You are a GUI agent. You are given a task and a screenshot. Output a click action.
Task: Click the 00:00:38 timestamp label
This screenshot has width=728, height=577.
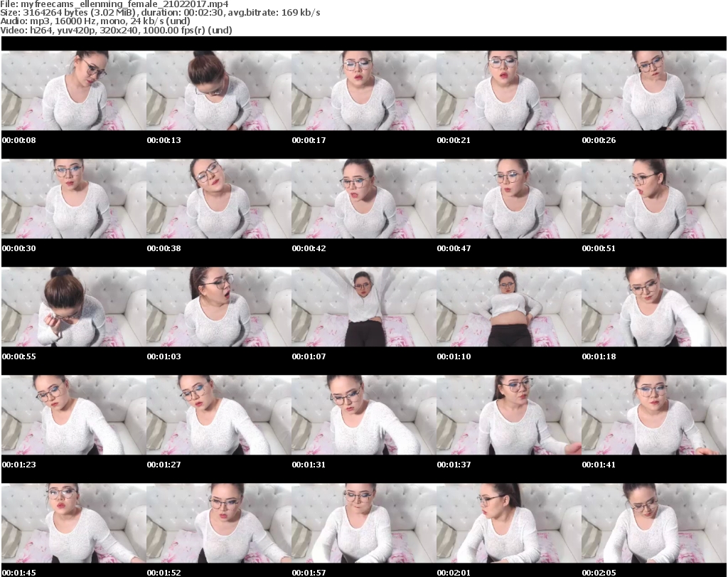164,248
